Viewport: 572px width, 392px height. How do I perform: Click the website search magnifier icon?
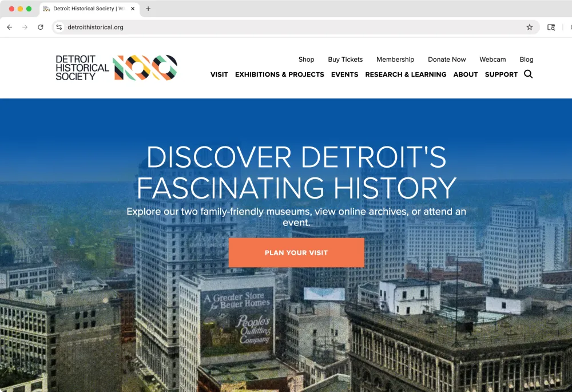tap(528, 74)
